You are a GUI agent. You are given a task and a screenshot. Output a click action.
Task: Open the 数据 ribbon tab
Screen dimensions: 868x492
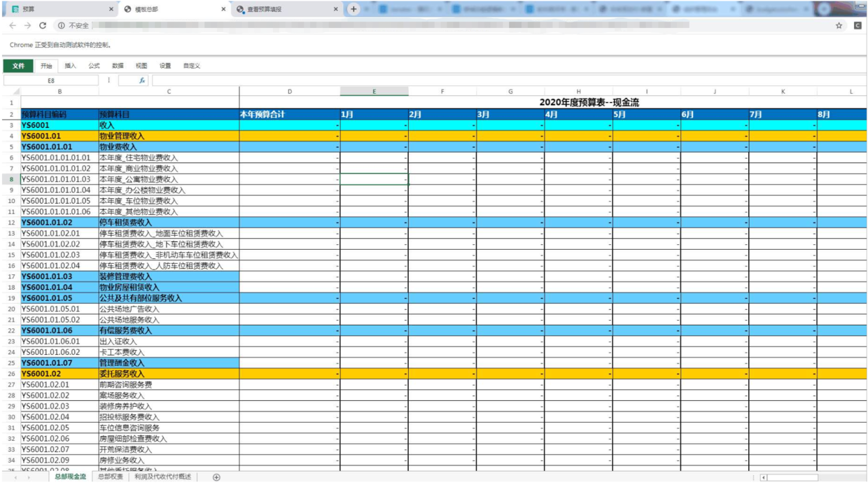coord(118,66)
